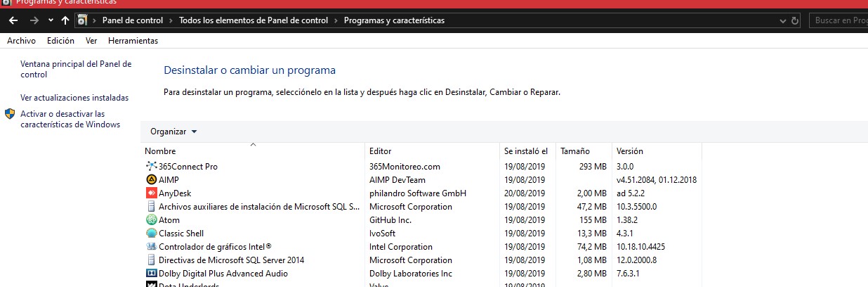Click the 365Connect Pro program icon

coord(151,167)
